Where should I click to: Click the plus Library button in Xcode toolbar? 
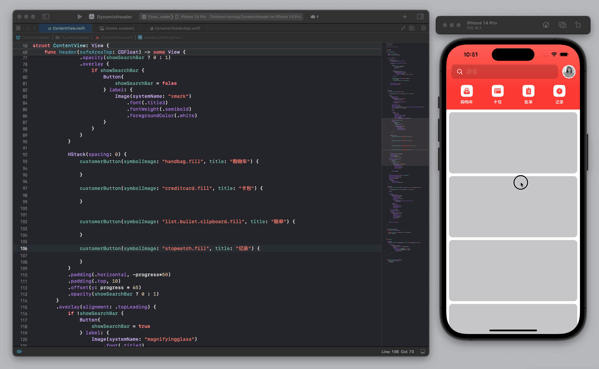pos(405,16)
